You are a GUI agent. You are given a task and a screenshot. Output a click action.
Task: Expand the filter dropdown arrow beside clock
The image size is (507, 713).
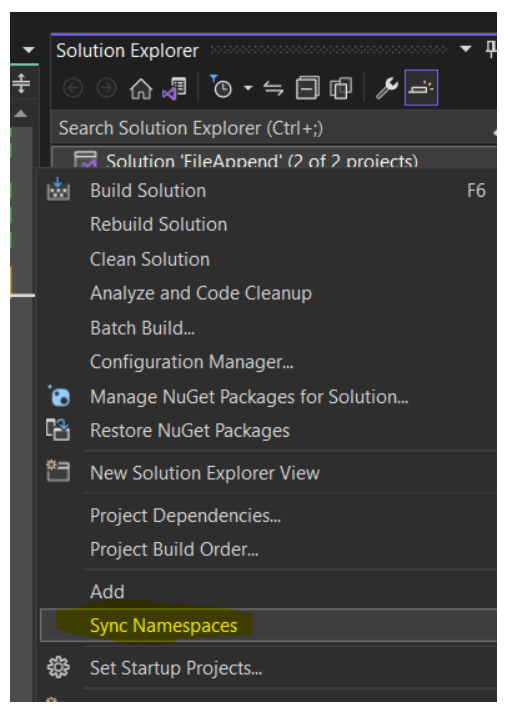(x=248, y=88)
